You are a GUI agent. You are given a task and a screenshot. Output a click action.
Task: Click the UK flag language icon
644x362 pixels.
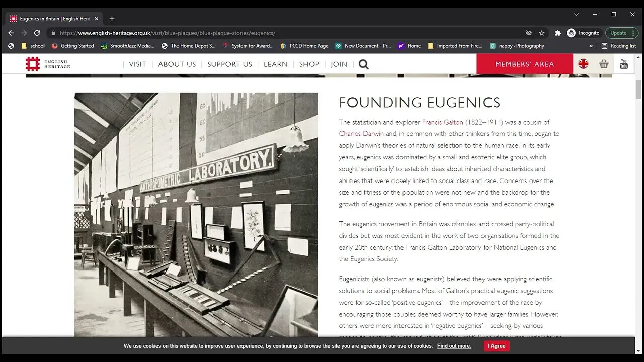point(583,64)
